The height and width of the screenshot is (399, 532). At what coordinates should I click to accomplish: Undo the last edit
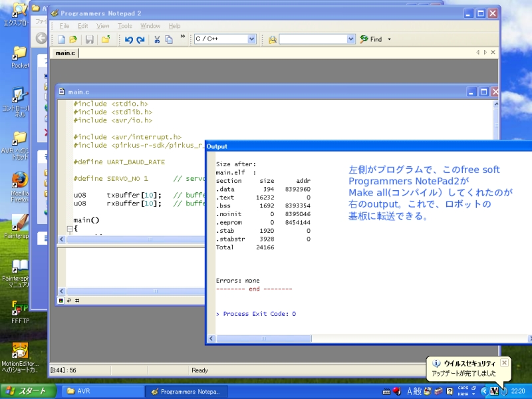pos(128,40)
